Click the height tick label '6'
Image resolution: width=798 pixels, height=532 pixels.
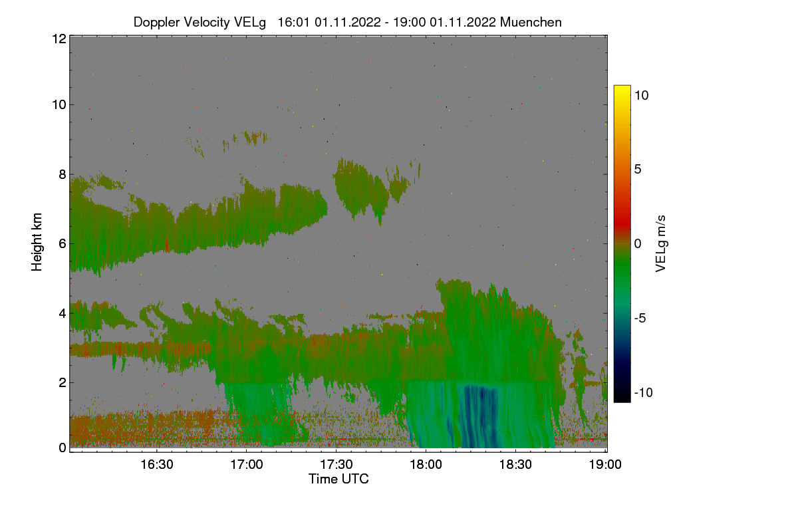point(63,243)
